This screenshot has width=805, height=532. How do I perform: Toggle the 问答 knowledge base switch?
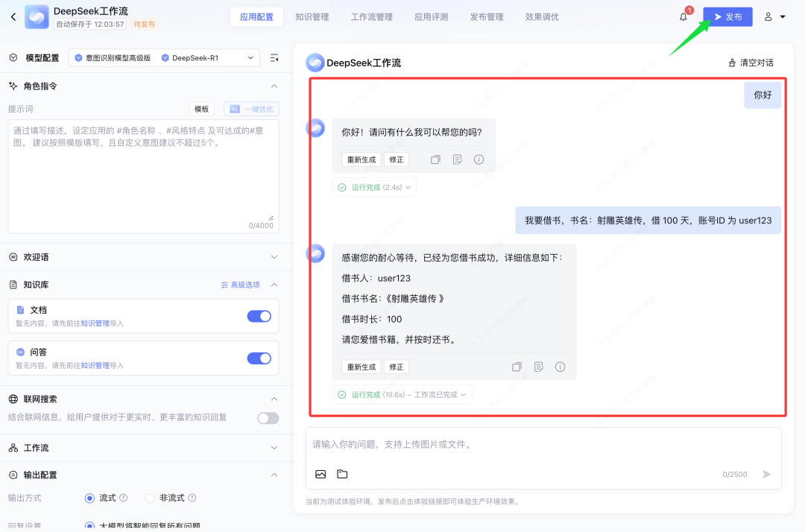[259, 358]
